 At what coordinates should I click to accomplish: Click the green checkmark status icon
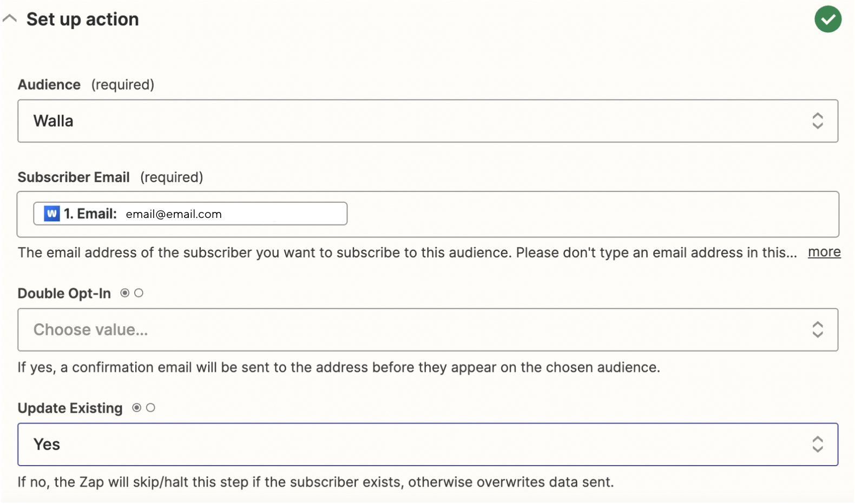[827, 19]
